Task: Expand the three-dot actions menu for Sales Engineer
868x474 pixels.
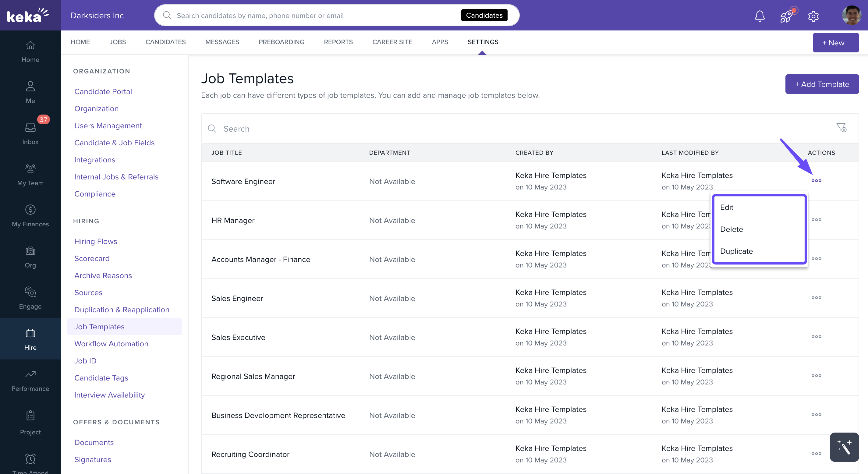Action: coord(816,298)
